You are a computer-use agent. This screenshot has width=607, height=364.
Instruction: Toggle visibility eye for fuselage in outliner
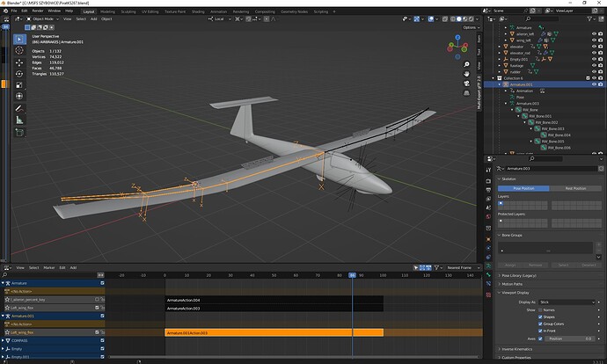point(594,65)
